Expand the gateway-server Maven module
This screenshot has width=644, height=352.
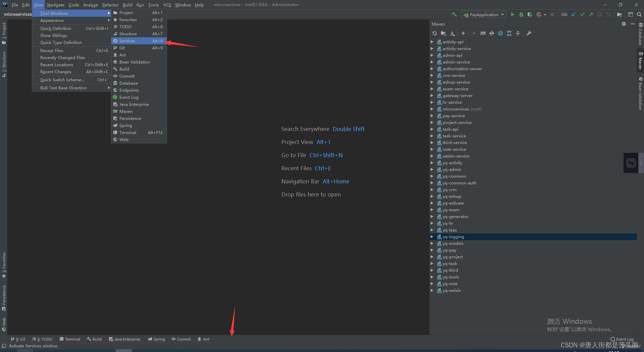pyautogui.click(x=432, y=96)
